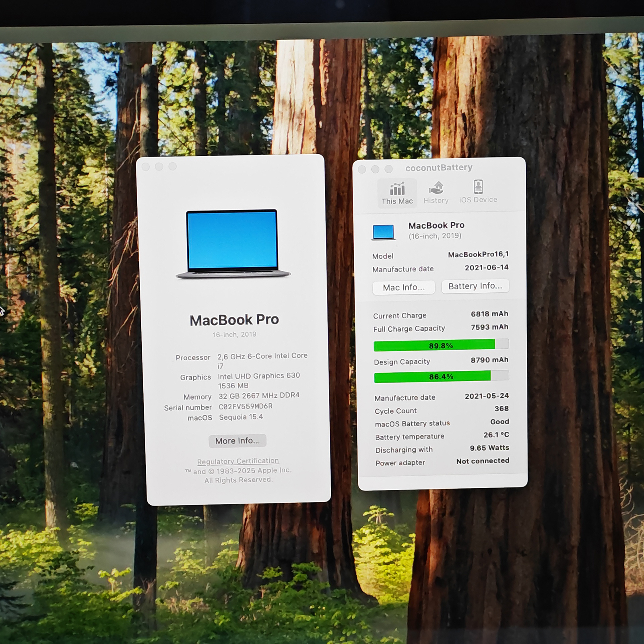
Task: Click the Cycle Count value 368
Action: coord(502,409)
